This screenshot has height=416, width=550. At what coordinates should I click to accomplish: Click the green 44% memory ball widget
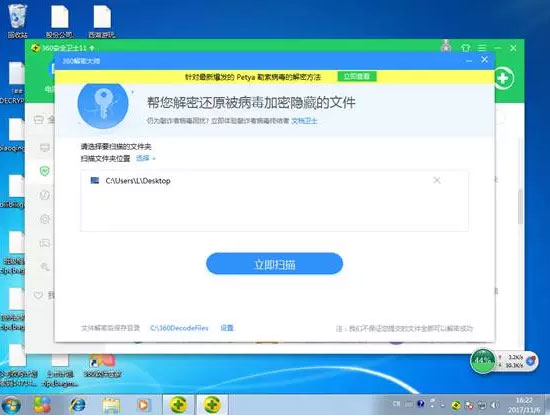[x=483, y=361]
